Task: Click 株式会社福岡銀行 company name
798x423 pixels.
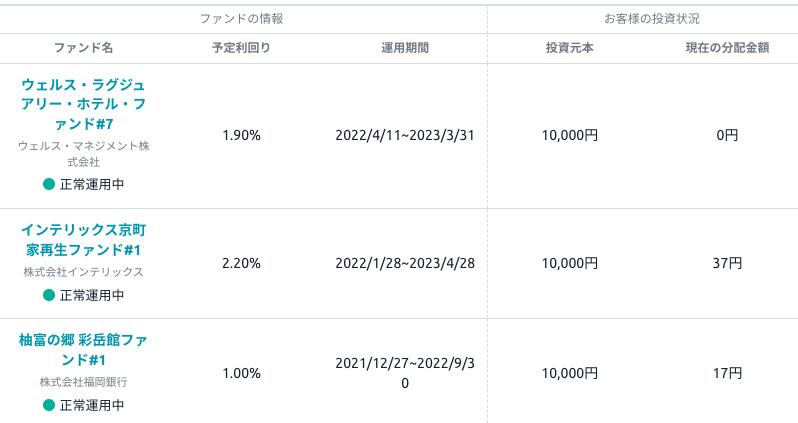Action: click(x=83, y=382)
